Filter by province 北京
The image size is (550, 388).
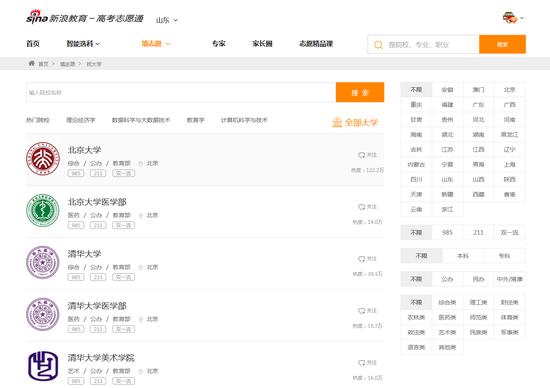(x=509, y=90)
